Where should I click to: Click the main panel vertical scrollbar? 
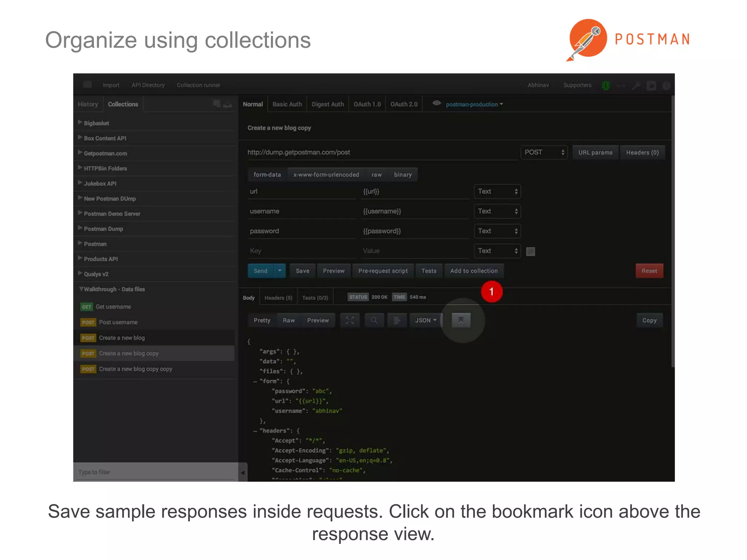673,232
